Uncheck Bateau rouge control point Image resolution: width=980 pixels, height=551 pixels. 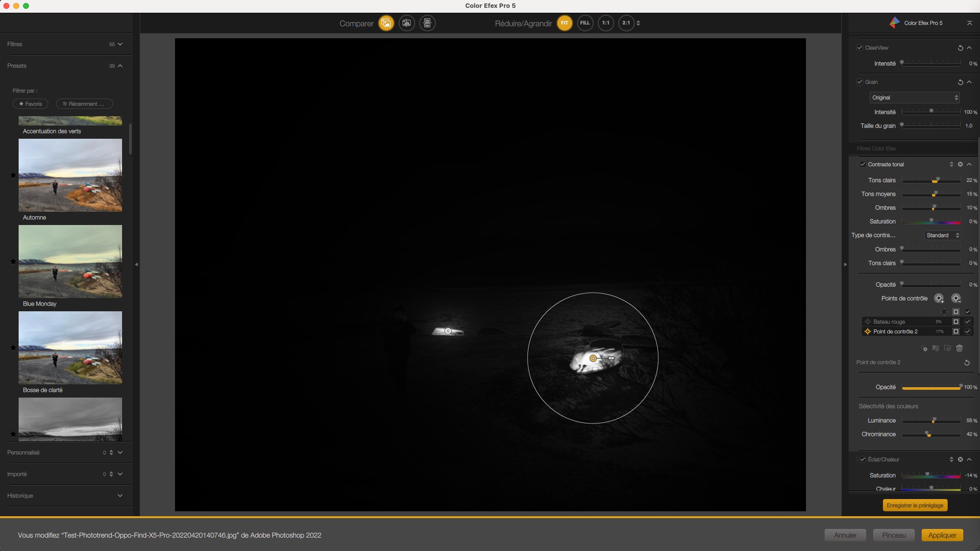tap(968, 322)
